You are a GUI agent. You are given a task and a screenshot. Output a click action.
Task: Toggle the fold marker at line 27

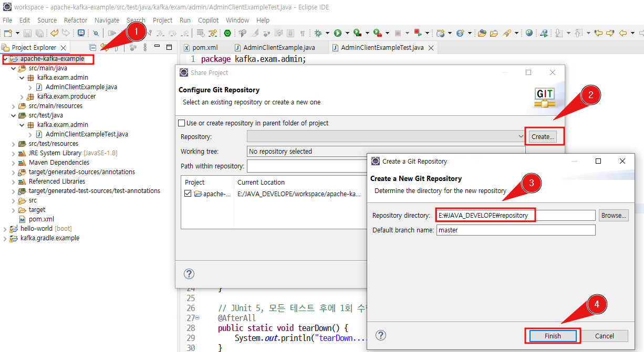pyautogui.click(x=198, y=318)
